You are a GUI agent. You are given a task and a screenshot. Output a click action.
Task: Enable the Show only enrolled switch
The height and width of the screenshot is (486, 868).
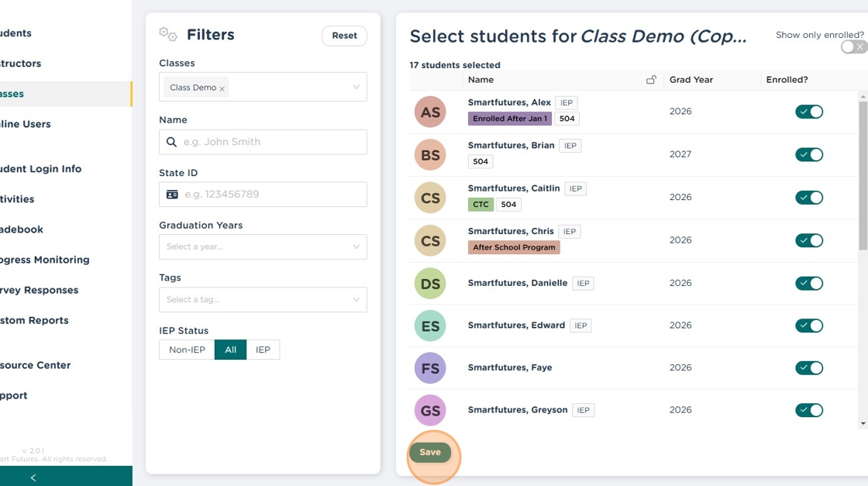[852, 47]
